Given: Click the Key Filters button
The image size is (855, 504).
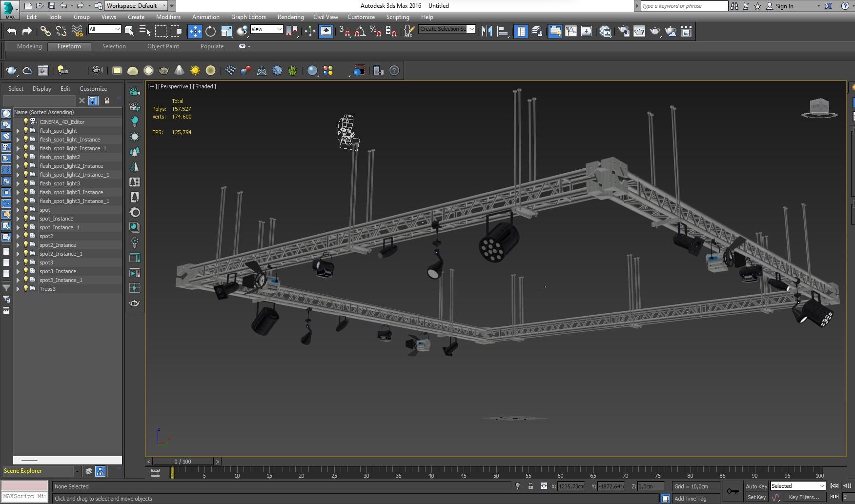Looking at the screenshot, I should coord(804,497).
